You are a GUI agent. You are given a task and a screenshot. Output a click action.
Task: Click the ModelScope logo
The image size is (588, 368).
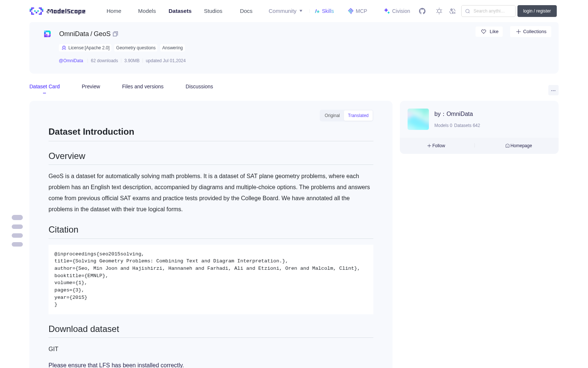point(57,11)
